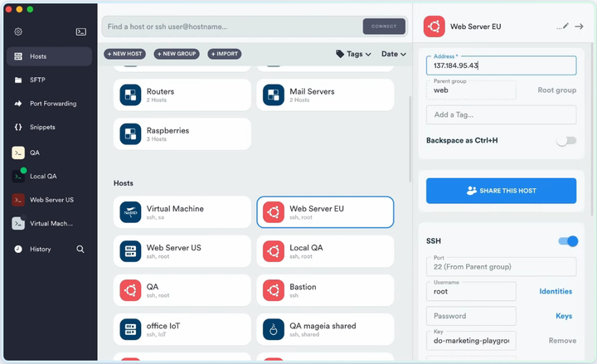Click the NEW HOST button
The width and height of the screenshot is (597, 364).
124,54
